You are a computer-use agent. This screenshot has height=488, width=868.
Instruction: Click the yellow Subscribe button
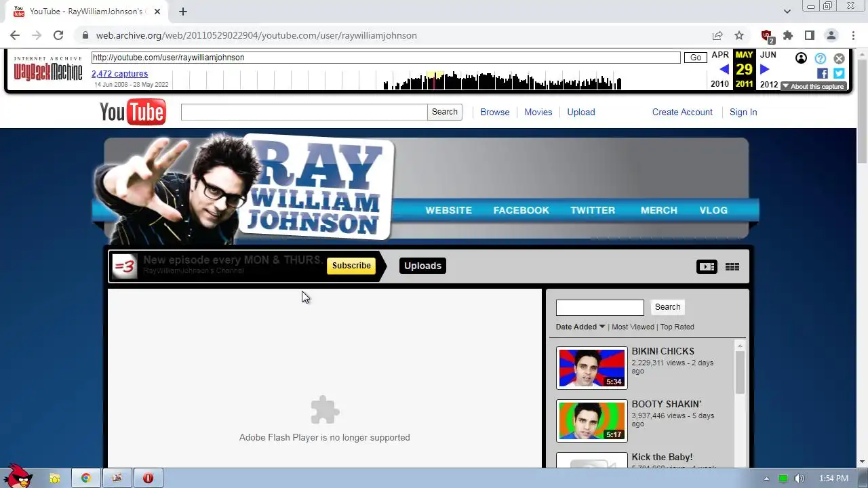coord(351,266)
